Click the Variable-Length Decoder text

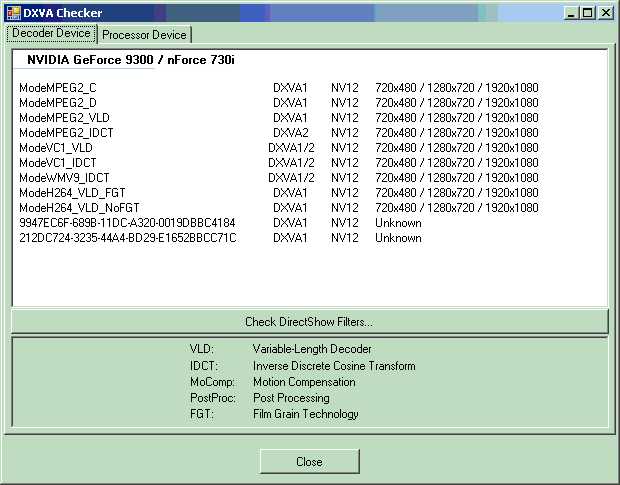coord(312,349)
